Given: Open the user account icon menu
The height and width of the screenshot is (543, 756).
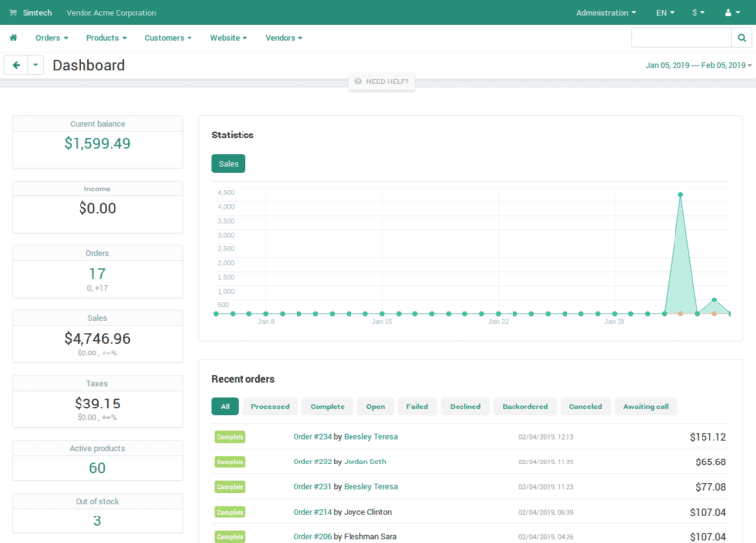Looking at the screenshot, I should click(x=731, y=13).
